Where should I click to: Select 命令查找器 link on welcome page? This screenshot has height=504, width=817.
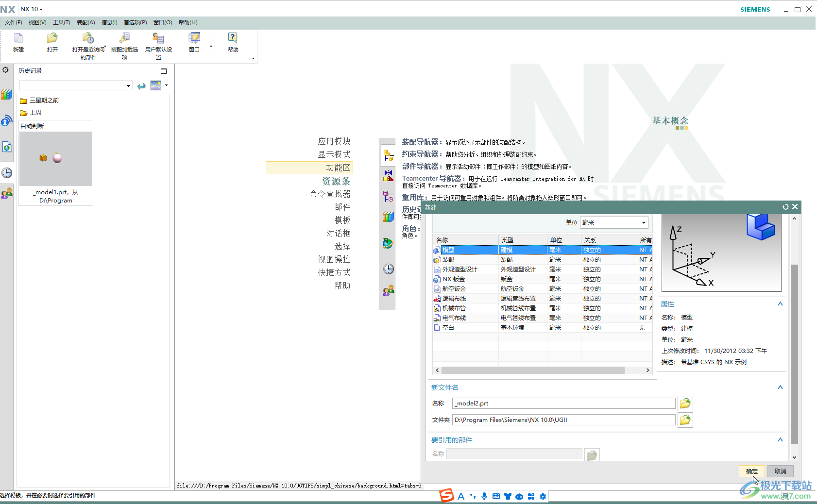[x=330, y=194]
